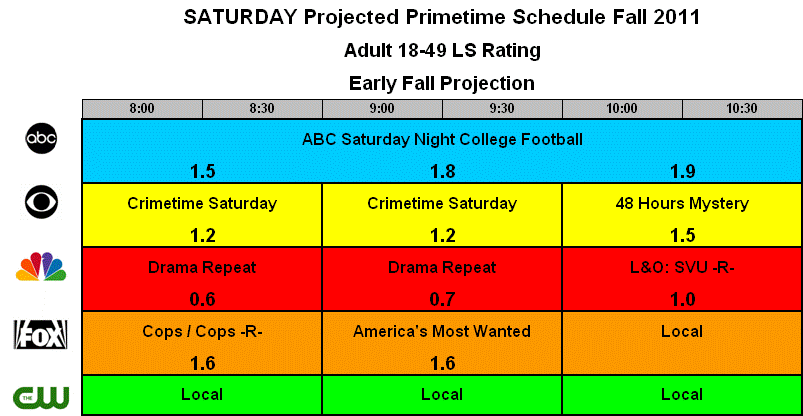Screen dimensions: 803x416
Task: Click the CBS 8:00 Crimetime Saturday cell
Action: [x=202, y=215]
